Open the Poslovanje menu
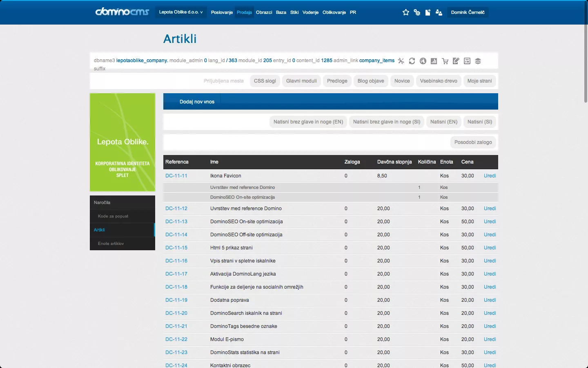The width and height of the screenshot is (588, 368). [x=222, y=12]
